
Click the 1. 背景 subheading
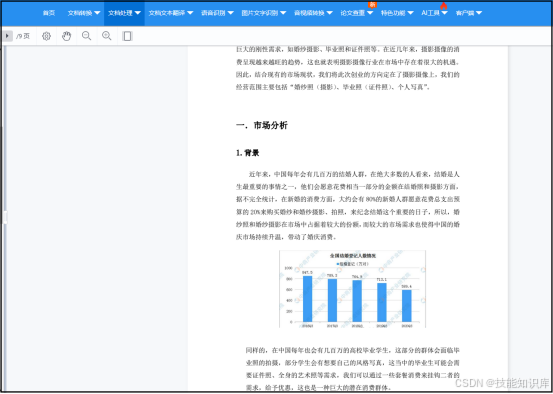[x=248, y=153]
